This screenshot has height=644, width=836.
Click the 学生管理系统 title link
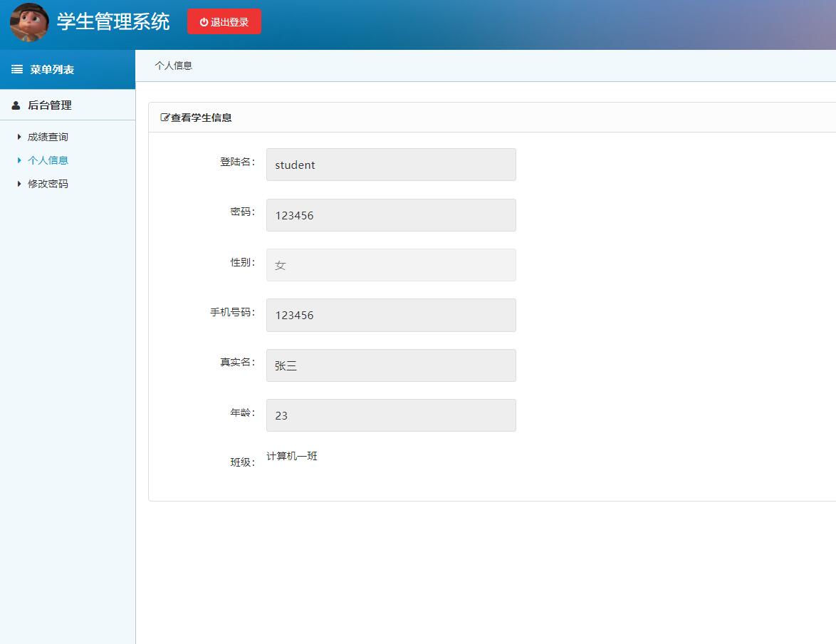pos(114,23)
